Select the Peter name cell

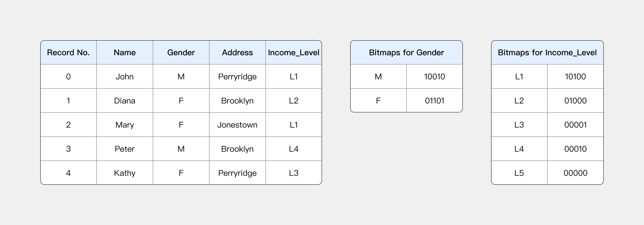tap(125, 149)
